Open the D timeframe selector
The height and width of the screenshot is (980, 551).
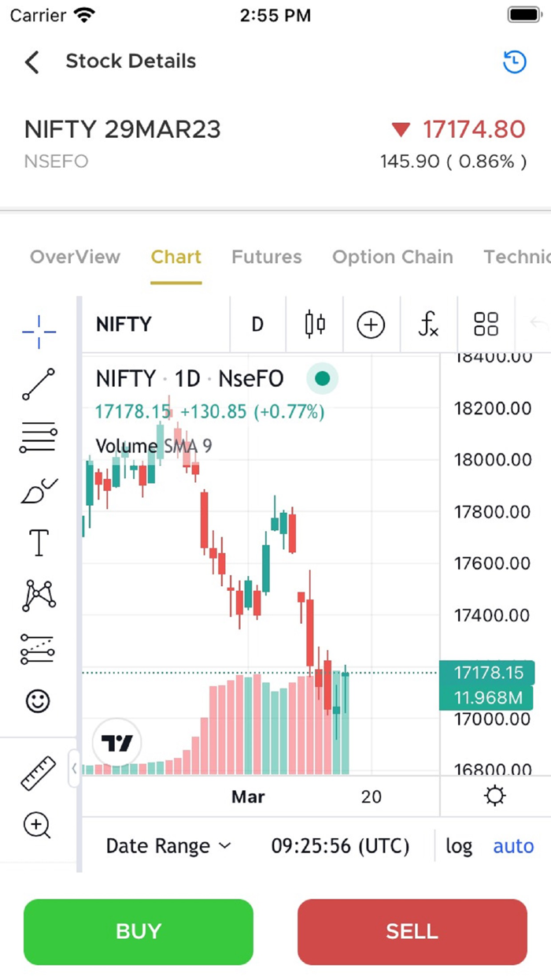coord(257,324)
